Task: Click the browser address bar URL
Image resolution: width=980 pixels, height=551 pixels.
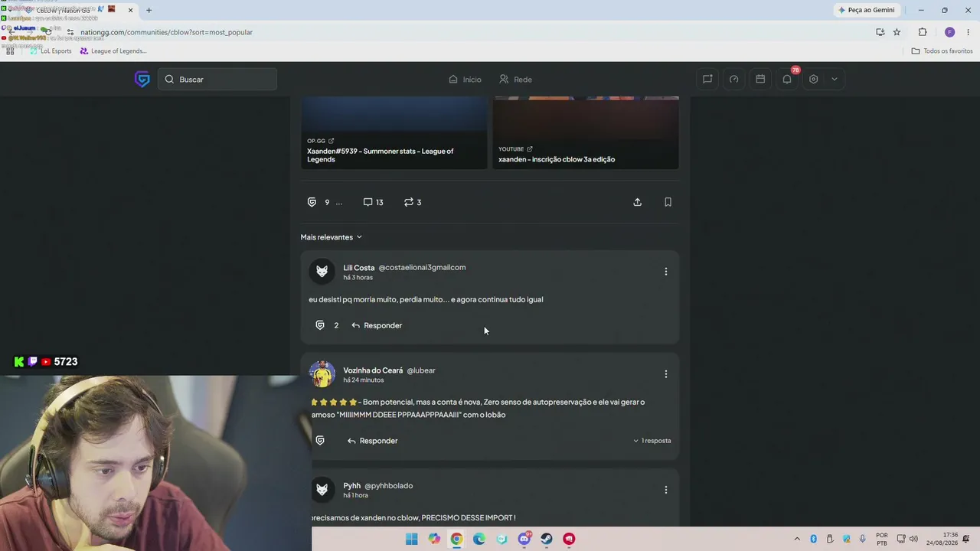Action: (x=166, y=32)
